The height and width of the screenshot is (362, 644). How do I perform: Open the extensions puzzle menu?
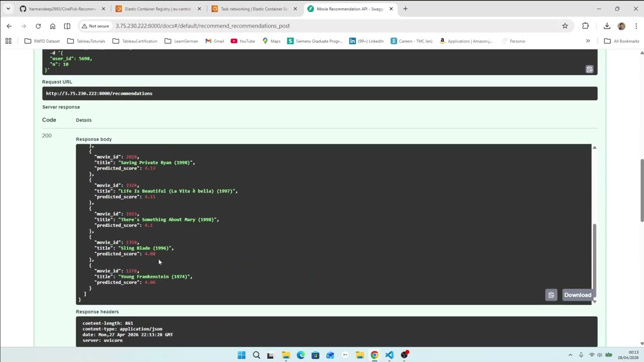pos(585,26)
